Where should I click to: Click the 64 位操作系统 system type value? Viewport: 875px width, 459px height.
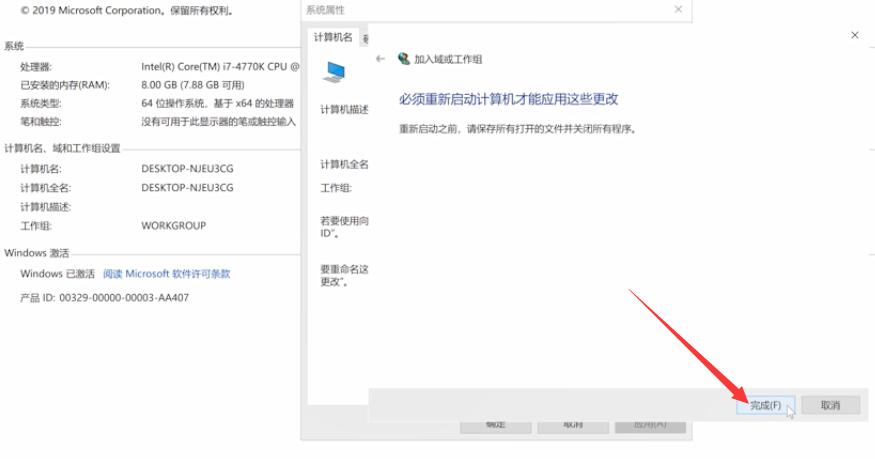tap(217, 103)
